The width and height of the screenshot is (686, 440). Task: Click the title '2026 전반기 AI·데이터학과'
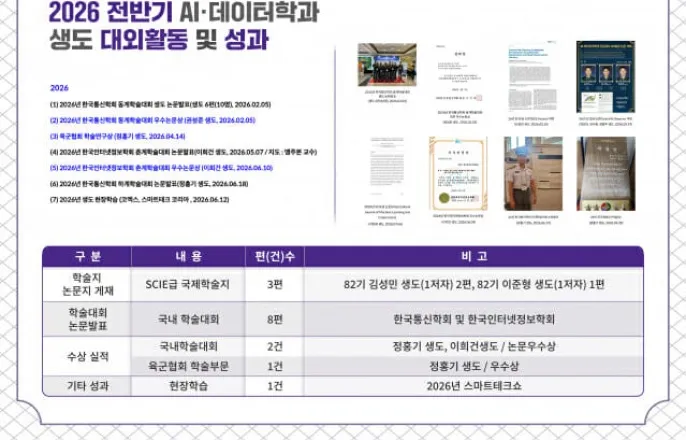(x=184, y=12)
